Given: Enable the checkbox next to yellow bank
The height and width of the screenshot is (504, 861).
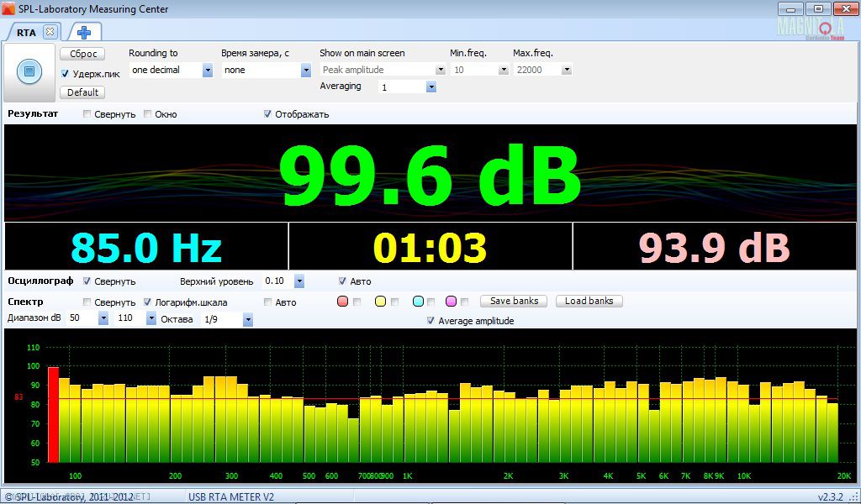Looking at the screenshot, I should (394, 302).
